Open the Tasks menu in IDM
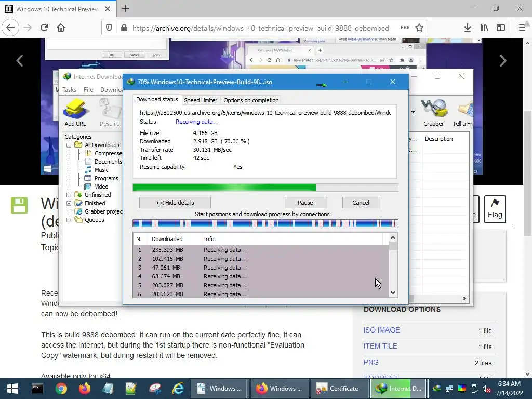Image resolution: width=532 pixels, height=399 pixels. click(69, 90)
